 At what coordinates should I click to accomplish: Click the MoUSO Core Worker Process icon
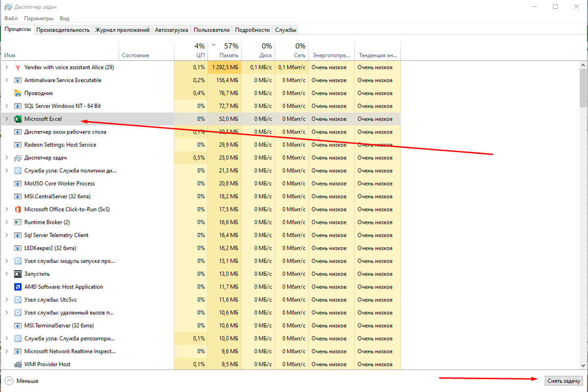(x=18, y=183)
